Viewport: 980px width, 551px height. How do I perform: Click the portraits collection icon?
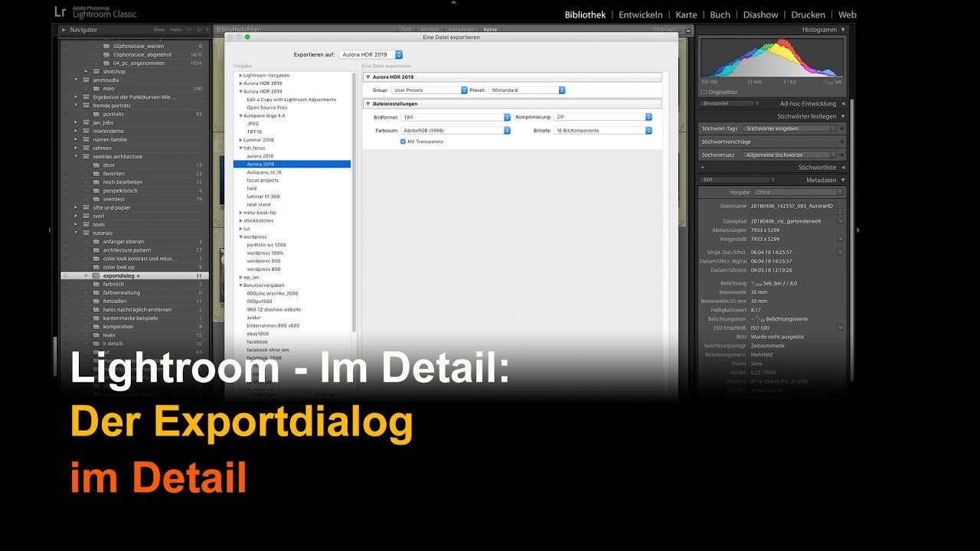(96, 114)
